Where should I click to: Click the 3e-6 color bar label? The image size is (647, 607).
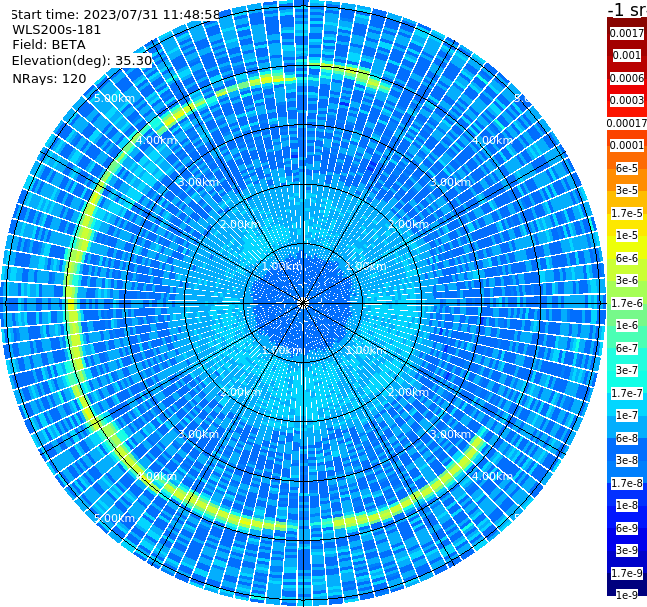(x=627, y=280)
